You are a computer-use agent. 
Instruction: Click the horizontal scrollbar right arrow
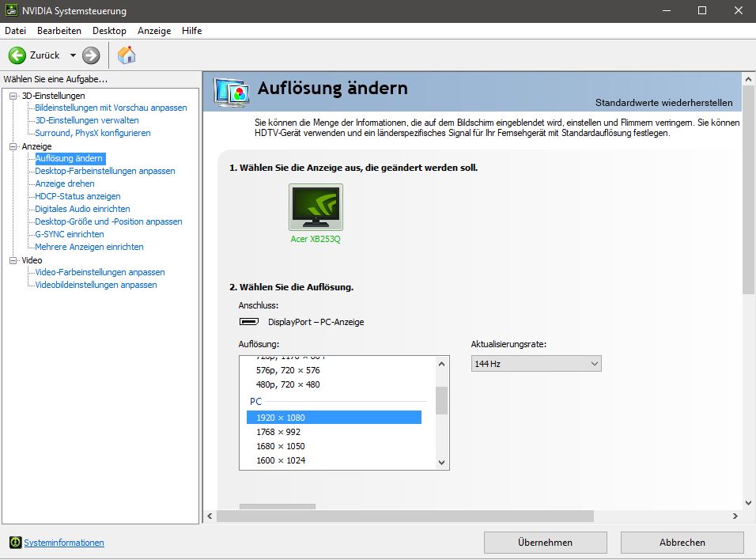pyautogui.click(x=735, y=516)
